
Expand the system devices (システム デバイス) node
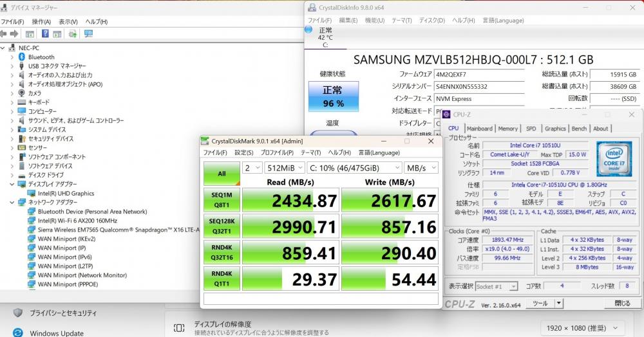click(12, 129)
